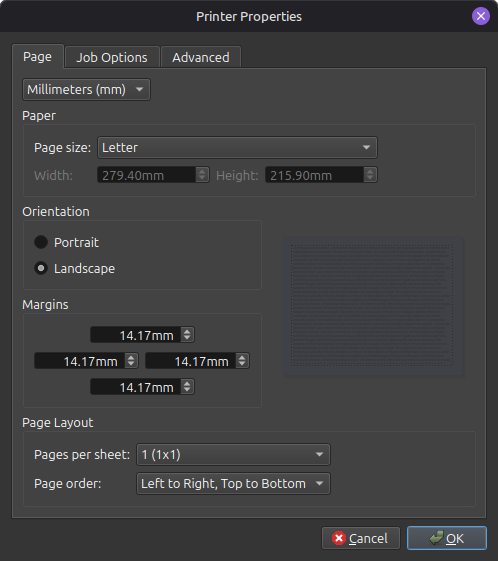Open the Advanced tab
This screenshot has height=561, width=498.
pos(201,57)
